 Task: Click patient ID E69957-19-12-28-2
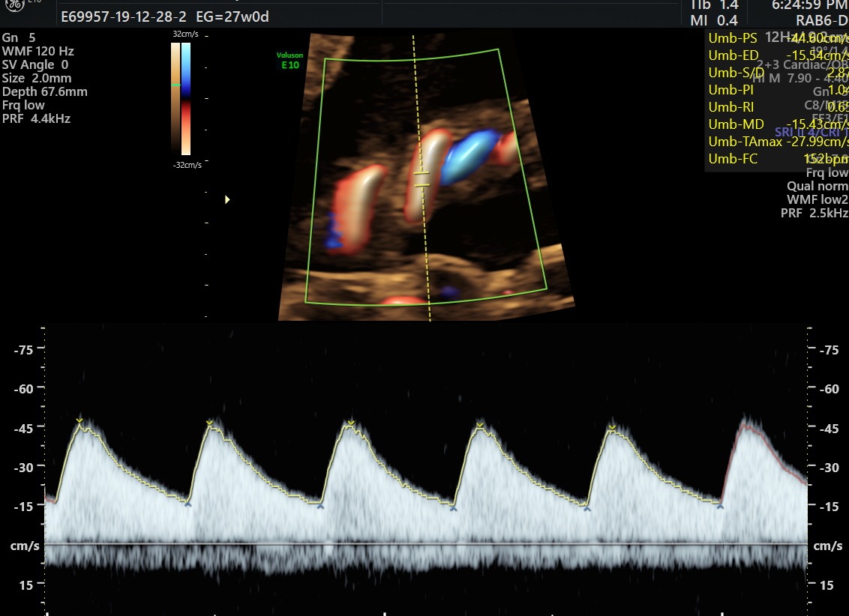pos(125,16)
